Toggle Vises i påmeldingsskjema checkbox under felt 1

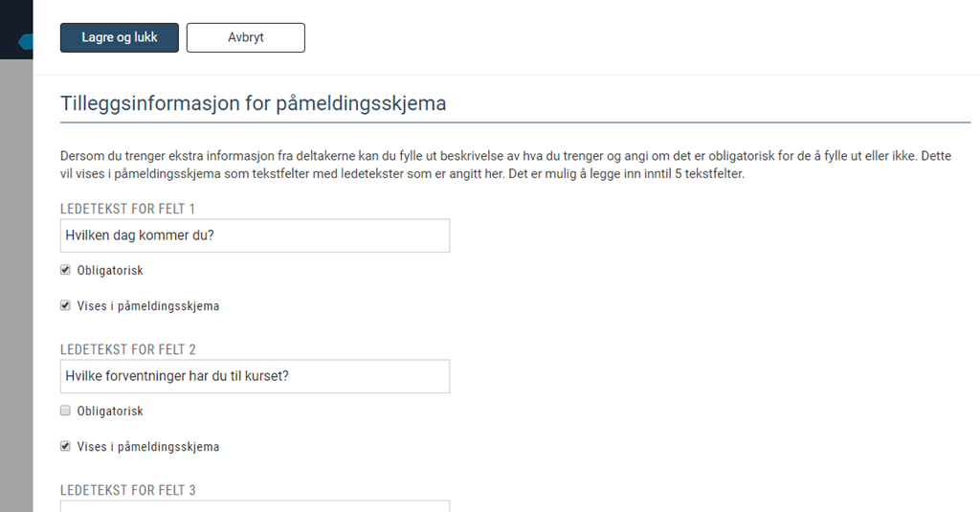pos(65,305)
